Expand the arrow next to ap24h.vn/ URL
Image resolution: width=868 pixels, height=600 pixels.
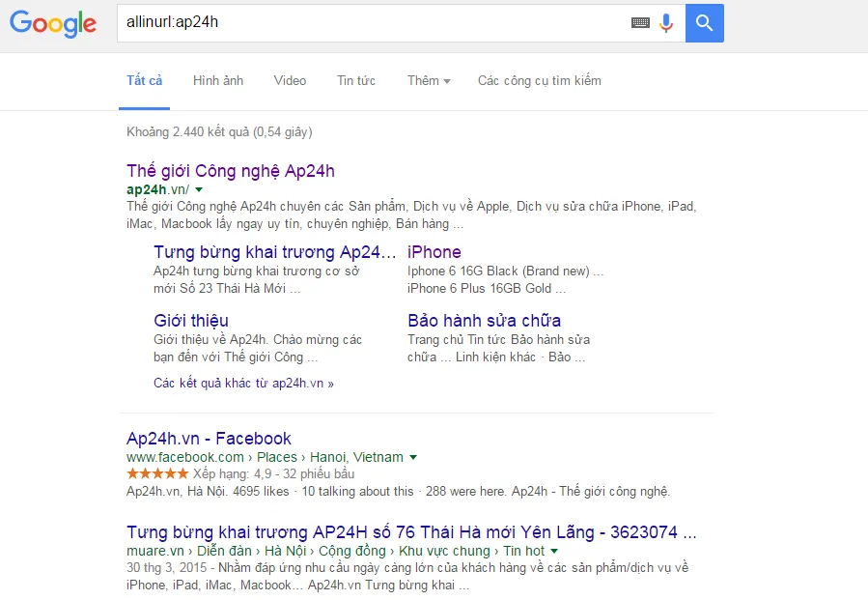tap(199, 190)
